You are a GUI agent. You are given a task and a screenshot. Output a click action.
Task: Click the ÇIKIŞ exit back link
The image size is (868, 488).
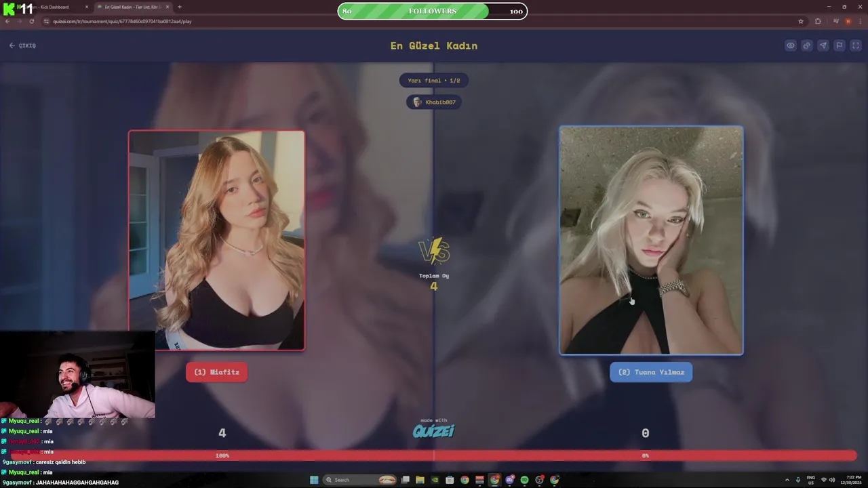click(22, 45)
